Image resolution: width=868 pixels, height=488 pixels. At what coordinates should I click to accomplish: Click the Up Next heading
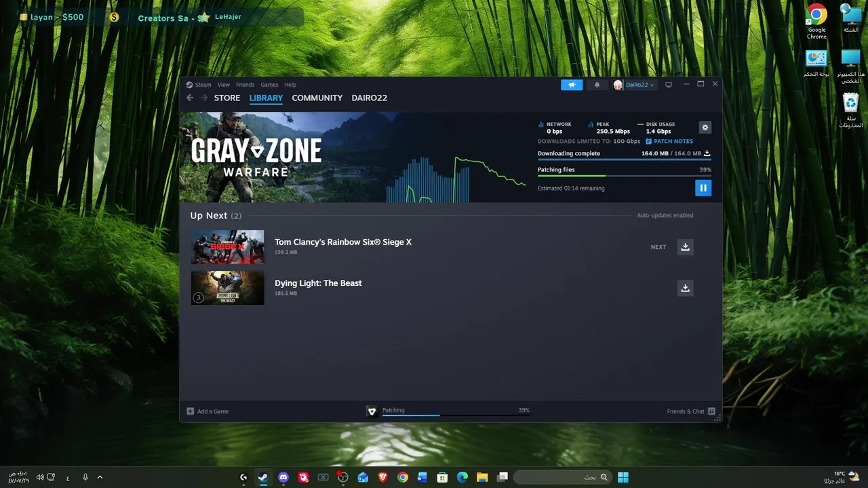(x=209, y=216)
